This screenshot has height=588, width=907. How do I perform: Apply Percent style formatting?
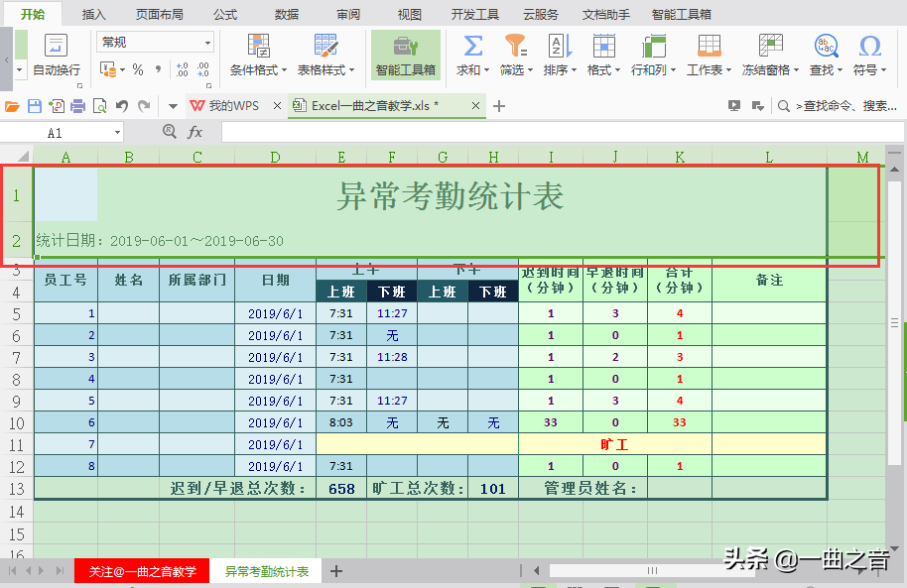pos(137,69)
